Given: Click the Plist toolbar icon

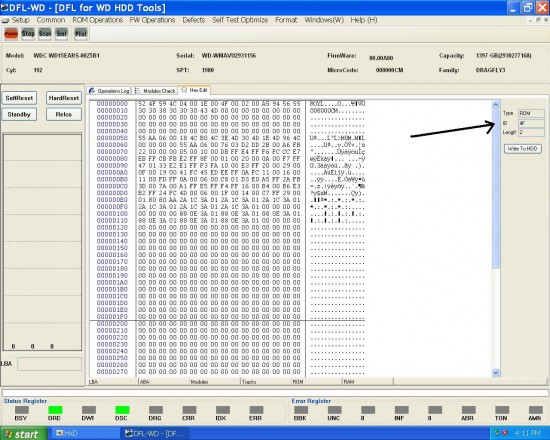Looking at the screenshot, I should (x=81, y=34).
